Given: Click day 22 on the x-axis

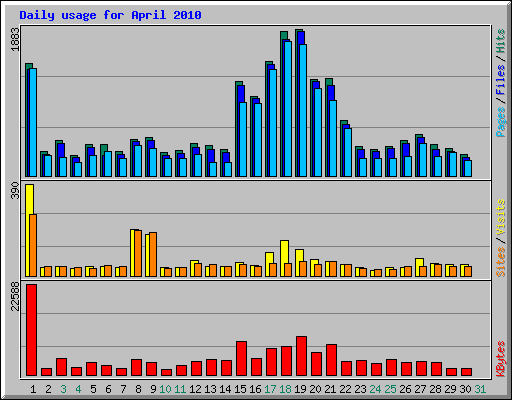Looking at the screenshot, I should tap(345, 389).
